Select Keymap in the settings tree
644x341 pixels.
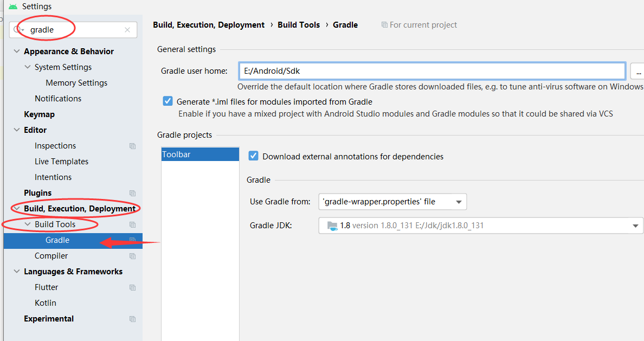[39, 114]
